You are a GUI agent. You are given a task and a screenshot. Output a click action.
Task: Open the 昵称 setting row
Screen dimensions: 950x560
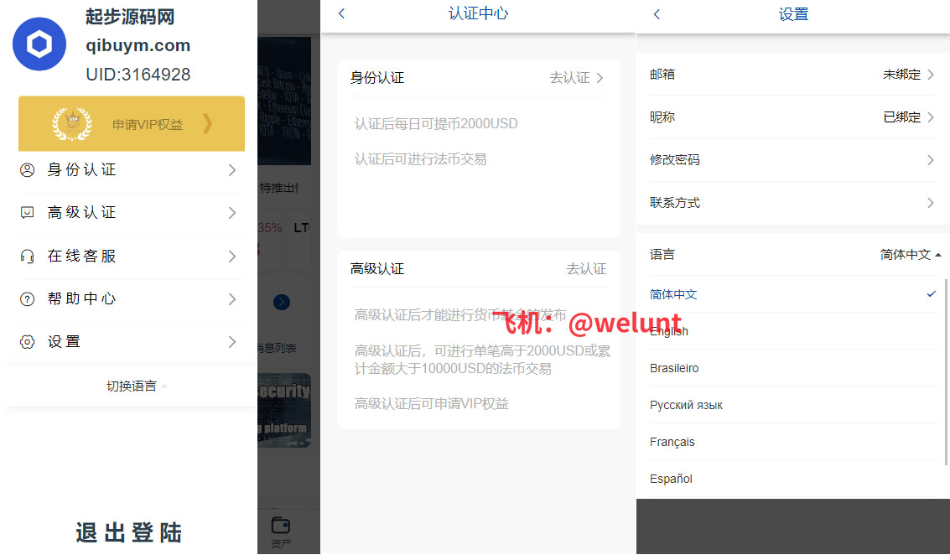[x=792, y=117]
